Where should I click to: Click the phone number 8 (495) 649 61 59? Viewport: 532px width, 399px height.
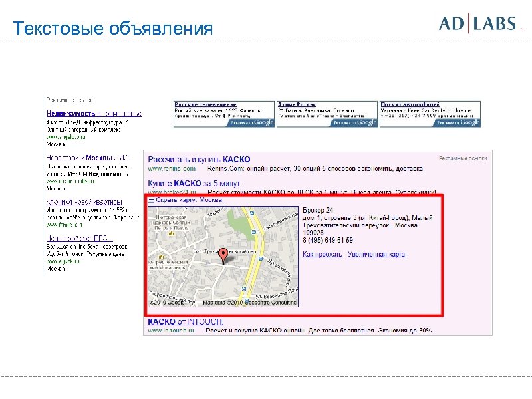point(328,240)
